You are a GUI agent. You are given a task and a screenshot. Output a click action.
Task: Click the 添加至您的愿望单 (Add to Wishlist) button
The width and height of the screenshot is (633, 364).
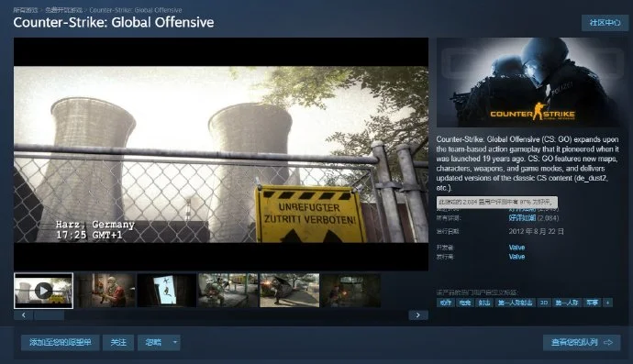(x=61, y=343)
